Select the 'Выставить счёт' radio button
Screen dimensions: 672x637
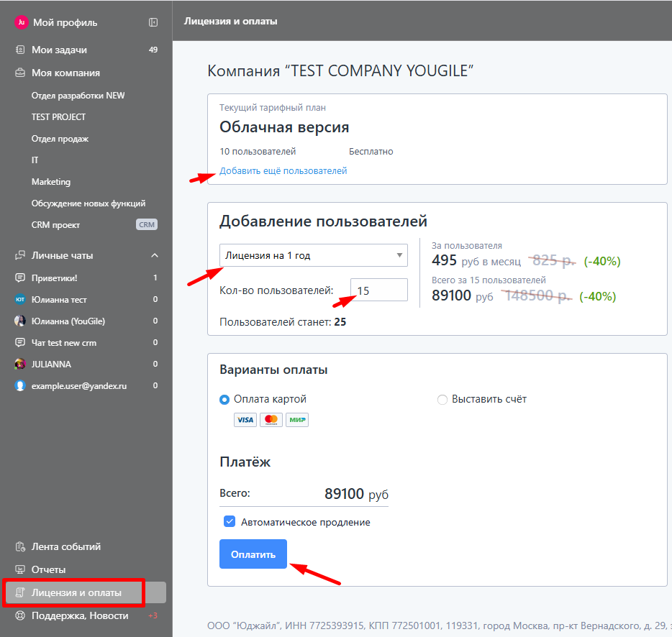[442, 400]
